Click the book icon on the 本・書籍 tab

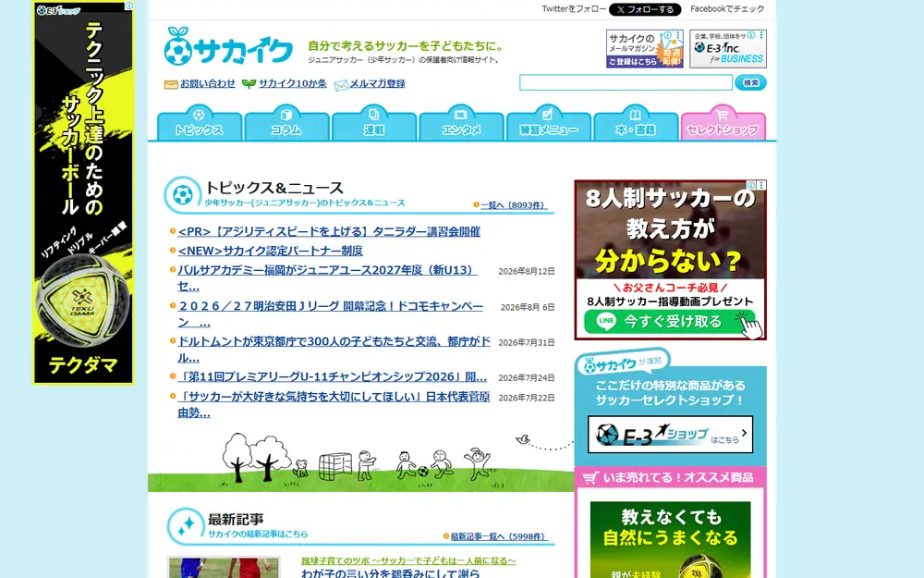636,115
